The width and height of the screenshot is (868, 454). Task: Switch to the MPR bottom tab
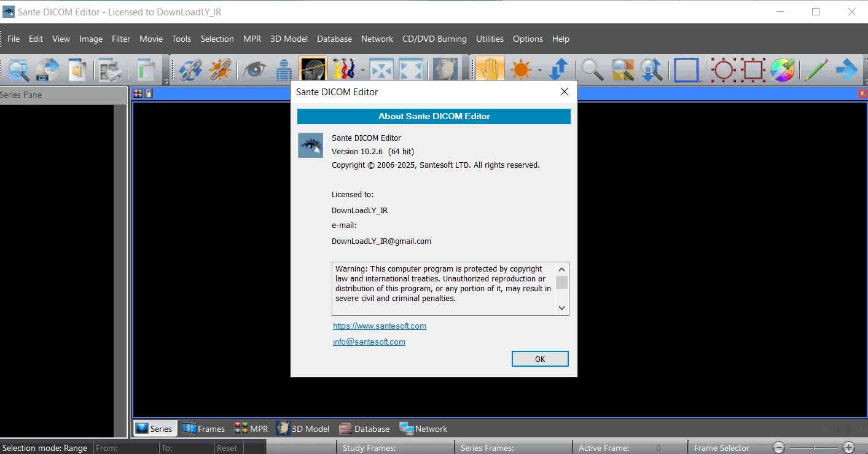251,429
